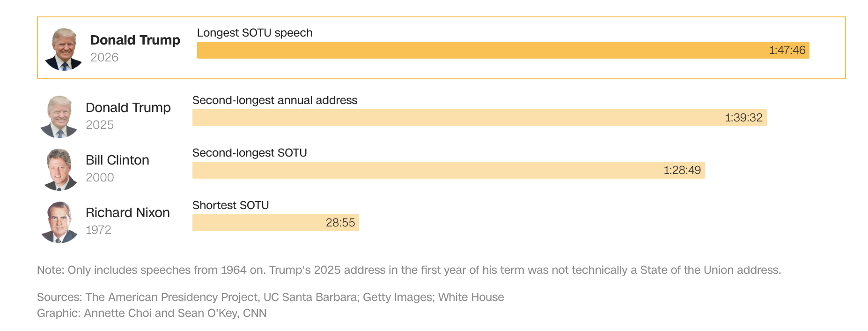Screen dimensions: 868x331
Task: Select Richard Nixon's portrait photo
Action: (x=59, y=222)
